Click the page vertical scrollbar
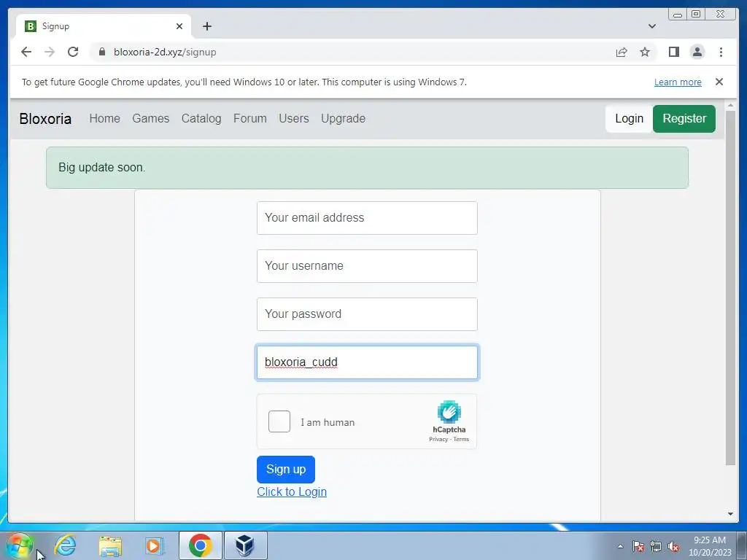This screenshot has height=560, width=747. click(x=729, y=288)
